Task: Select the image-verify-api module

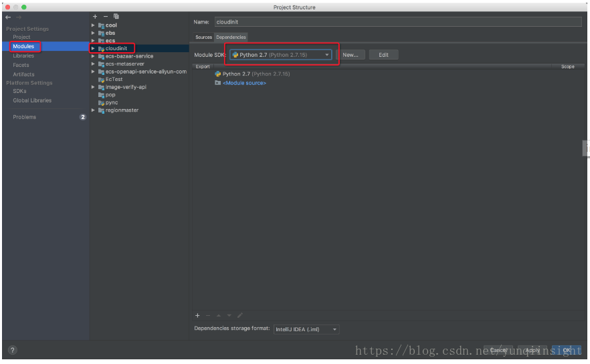Action: click(126, 87)
